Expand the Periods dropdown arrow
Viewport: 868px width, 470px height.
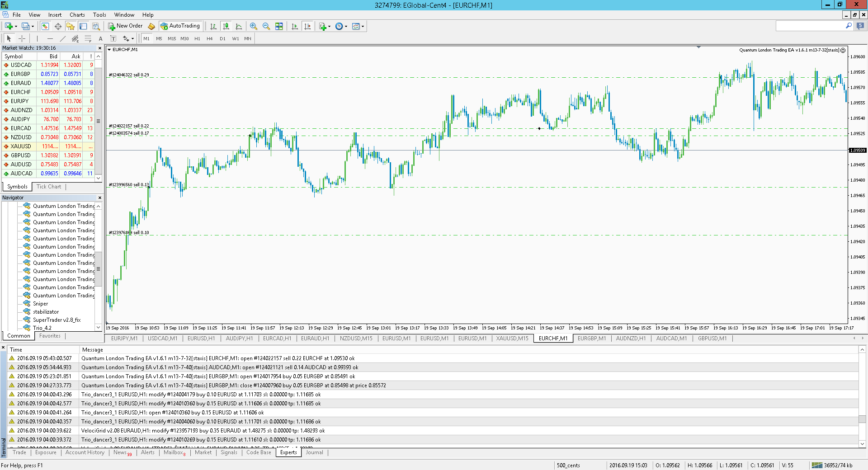tap(346, 26)
